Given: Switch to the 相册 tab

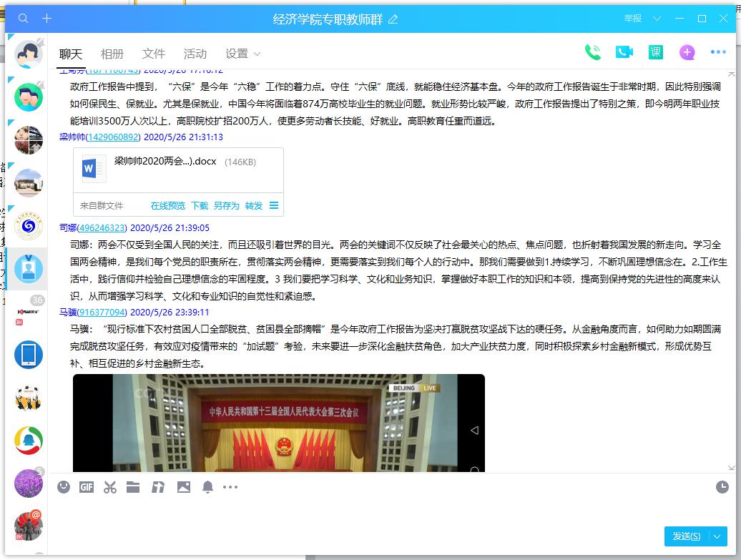Looking at the screenshot, I should [x=112, y=54].
